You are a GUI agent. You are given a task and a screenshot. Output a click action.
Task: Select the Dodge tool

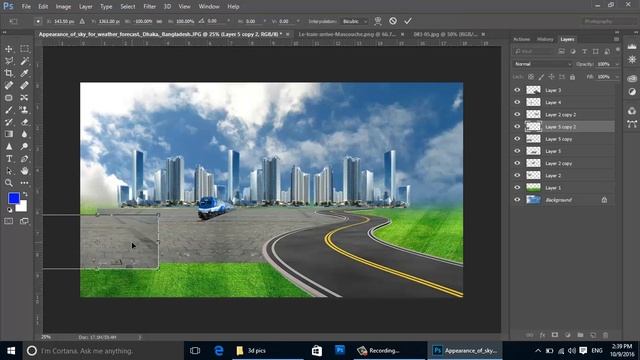click(24, 147)
